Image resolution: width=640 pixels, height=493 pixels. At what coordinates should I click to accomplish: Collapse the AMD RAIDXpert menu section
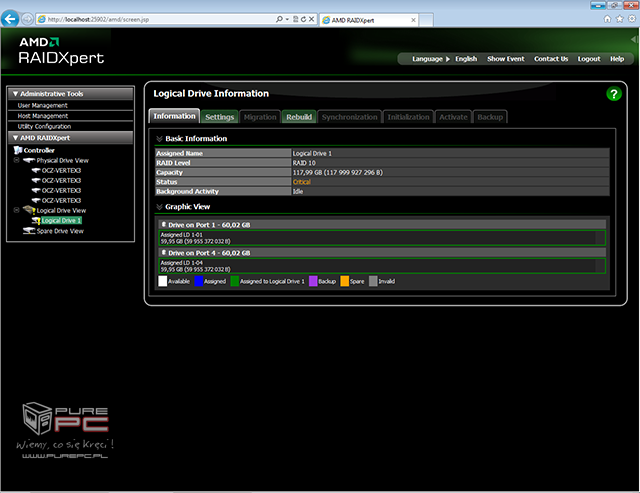15,138
